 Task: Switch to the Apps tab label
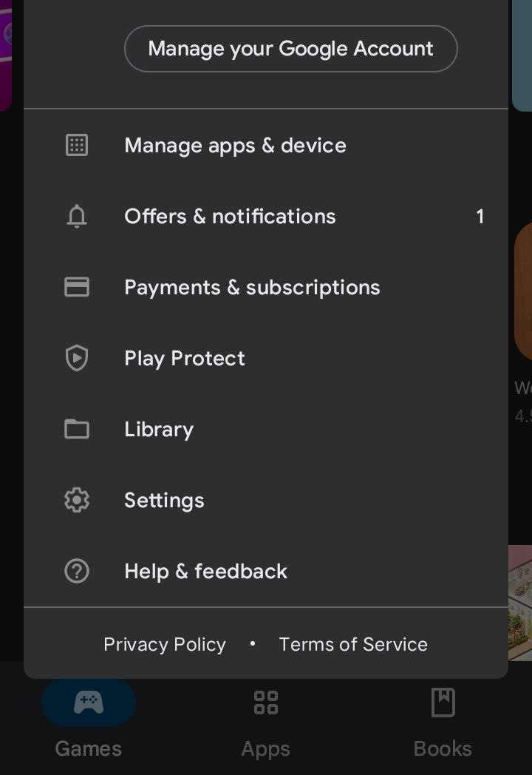click(x=266, y=748)
